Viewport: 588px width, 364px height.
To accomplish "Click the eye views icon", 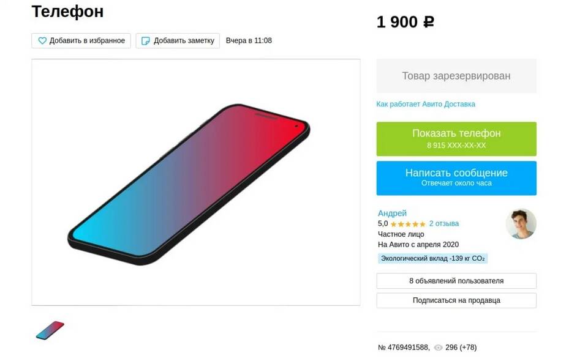I will point(438,347).
